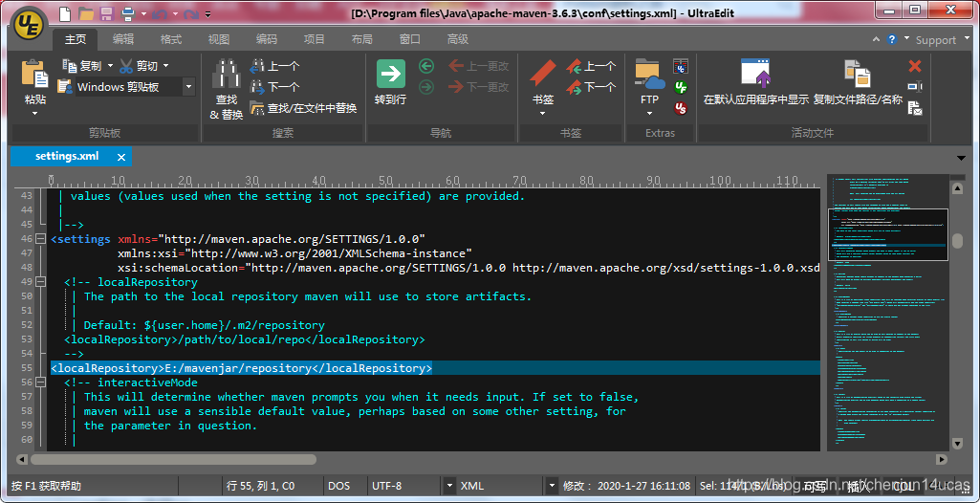Launch UltraCompare from Extras group
This screenshot has height=503, width=980.
pos(681,66)
